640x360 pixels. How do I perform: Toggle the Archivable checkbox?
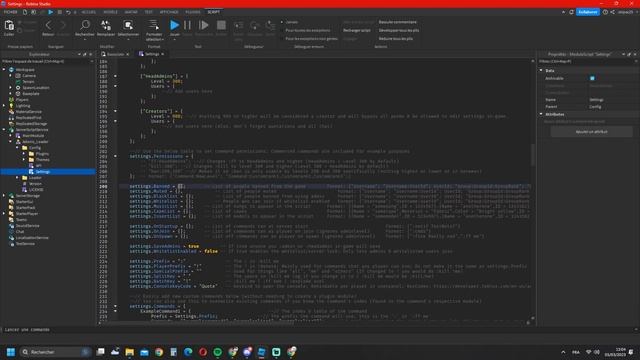[x=592, y=78]
